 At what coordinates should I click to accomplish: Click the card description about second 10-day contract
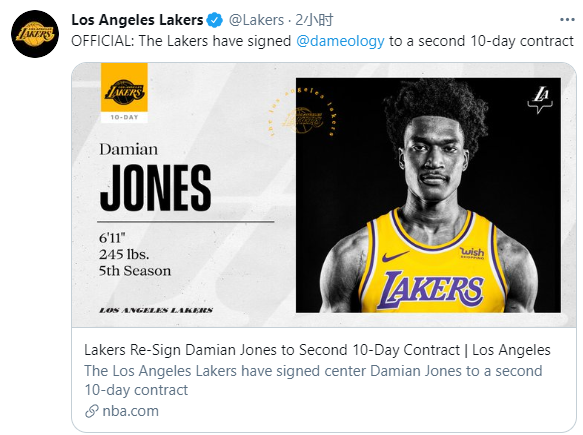pyautogui.click(x=313, y=380)
